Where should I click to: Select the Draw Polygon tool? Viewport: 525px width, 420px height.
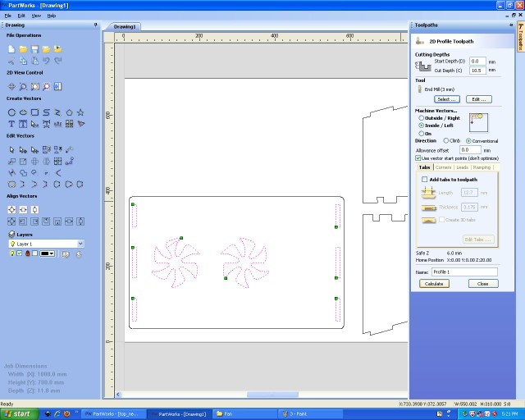(x=69, y=112)
